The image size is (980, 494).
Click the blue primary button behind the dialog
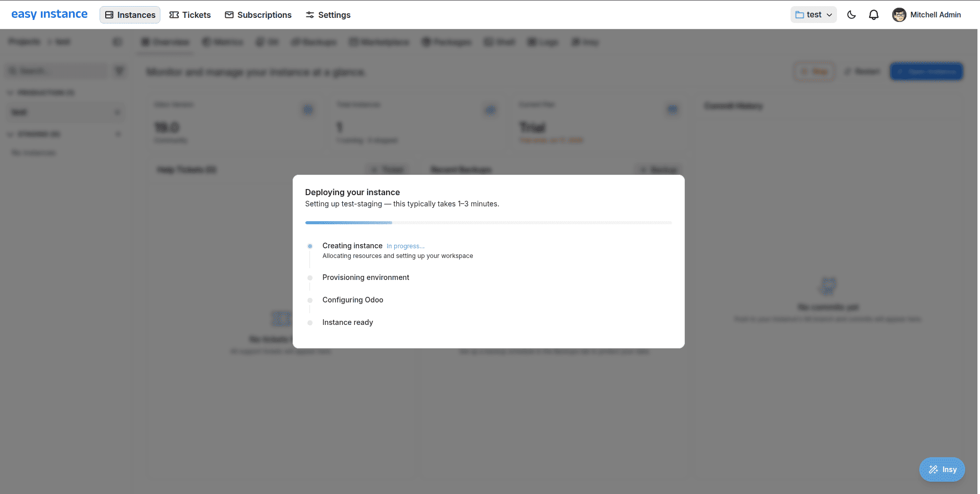[x=926, y=72]
